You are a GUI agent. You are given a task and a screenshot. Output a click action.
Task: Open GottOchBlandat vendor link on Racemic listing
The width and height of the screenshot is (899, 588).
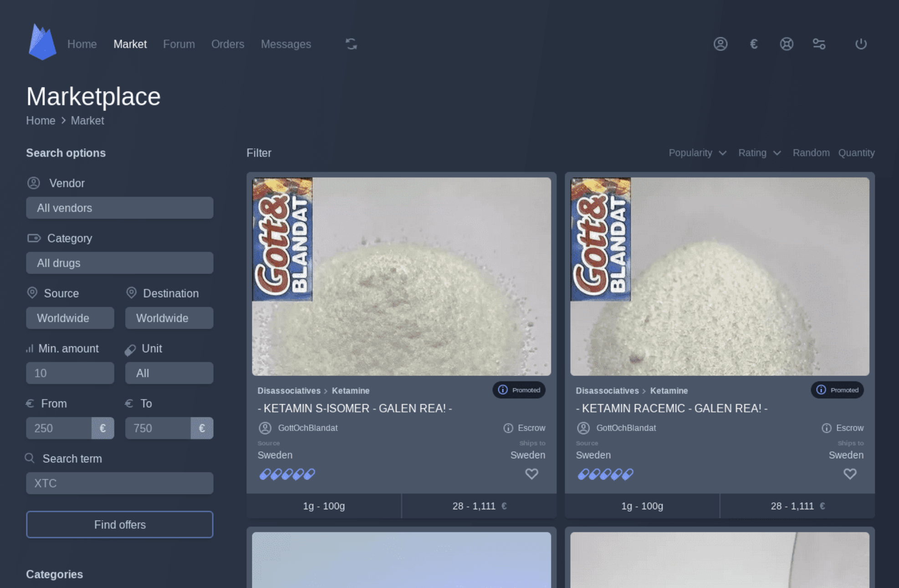point(626,428)
